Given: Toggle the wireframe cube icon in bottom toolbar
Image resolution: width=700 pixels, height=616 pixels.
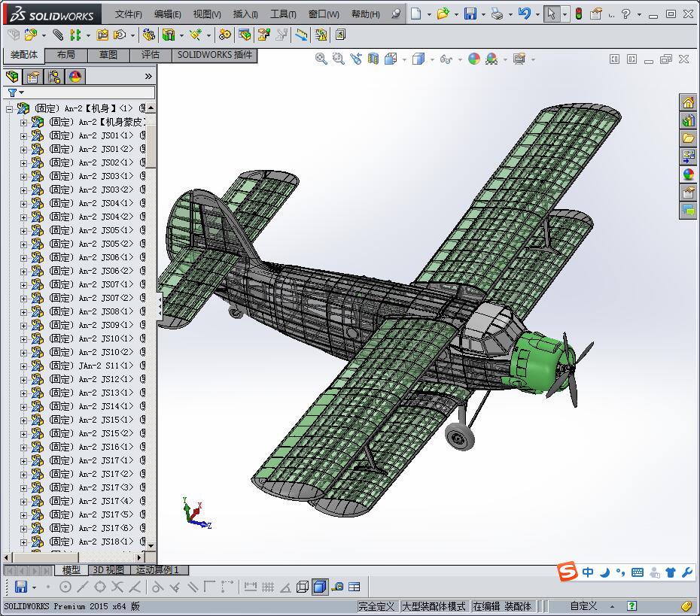Looking at the screenshot, I should pyautogui.click(x=303, y=587).
